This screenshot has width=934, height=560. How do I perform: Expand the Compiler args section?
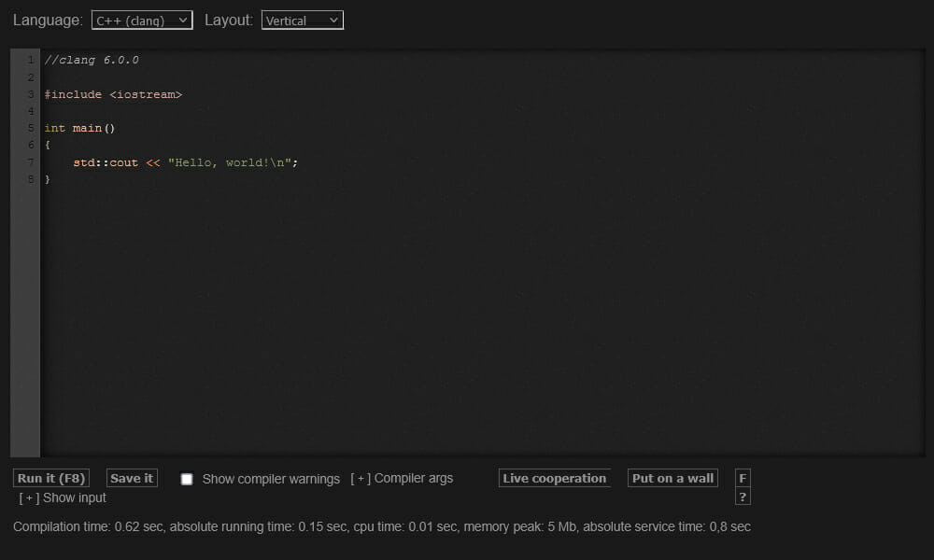402,479
